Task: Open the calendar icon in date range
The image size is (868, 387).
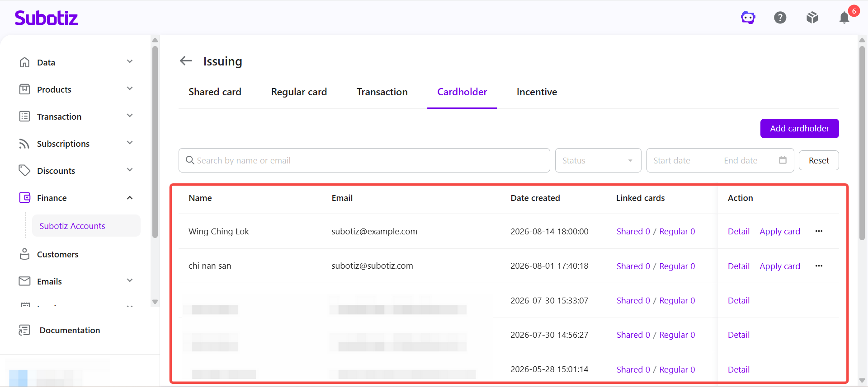Action: click(x=783, y=160)
